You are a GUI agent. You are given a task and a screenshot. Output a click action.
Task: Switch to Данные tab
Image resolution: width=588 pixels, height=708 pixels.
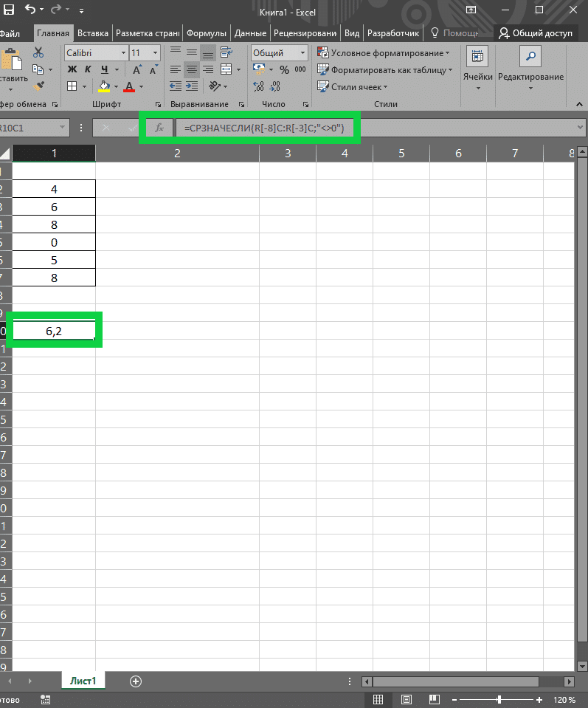coord(250,33)
